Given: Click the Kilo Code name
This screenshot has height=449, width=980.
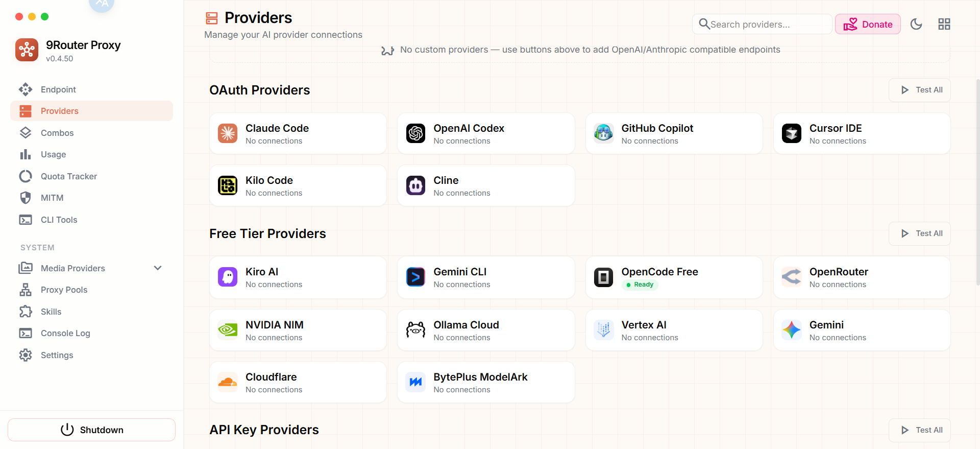Looking at the screenshot, I should (x=269, y=180).
